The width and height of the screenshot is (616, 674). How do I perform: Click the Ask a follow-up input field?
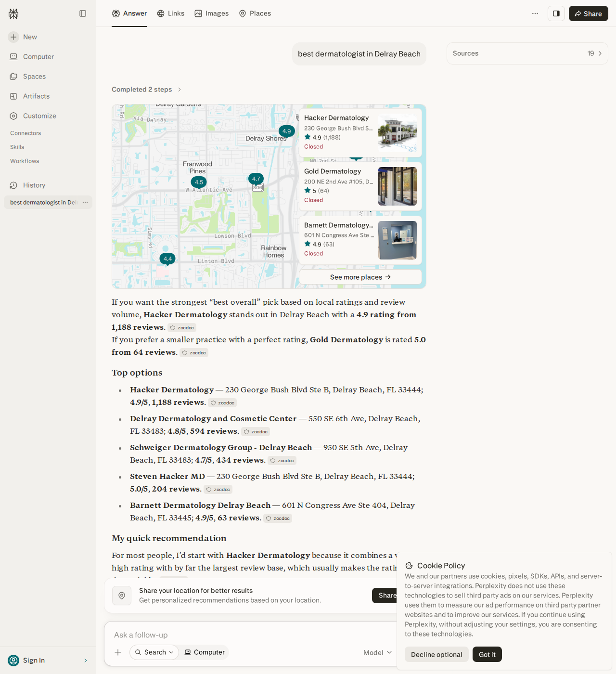[250, 635]
